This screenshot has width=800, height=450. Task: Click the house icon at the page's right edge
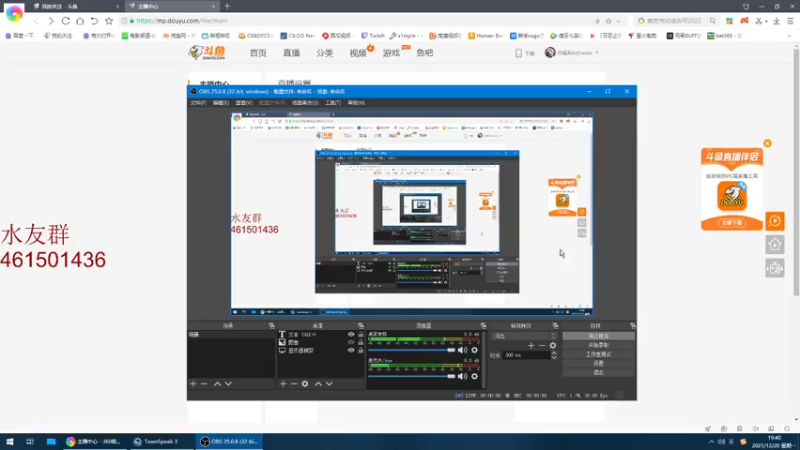point(774,245)
